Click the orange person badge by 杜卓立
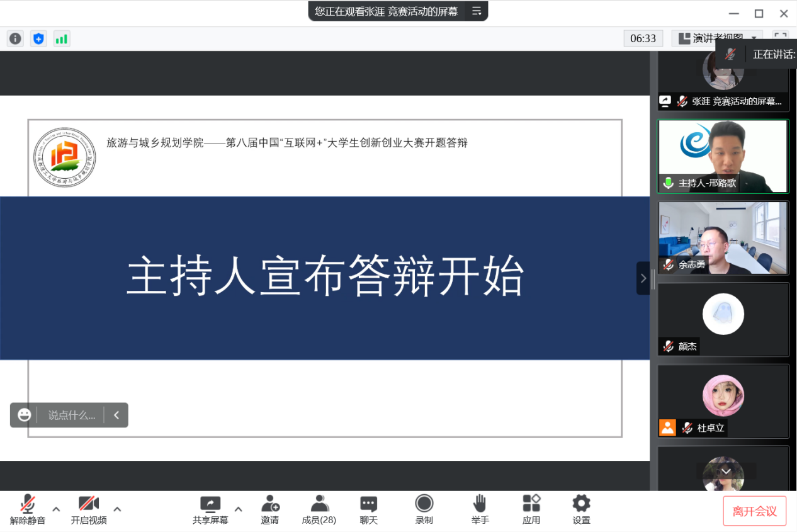This screenshot has width=797, height=532. click(667, 427)
